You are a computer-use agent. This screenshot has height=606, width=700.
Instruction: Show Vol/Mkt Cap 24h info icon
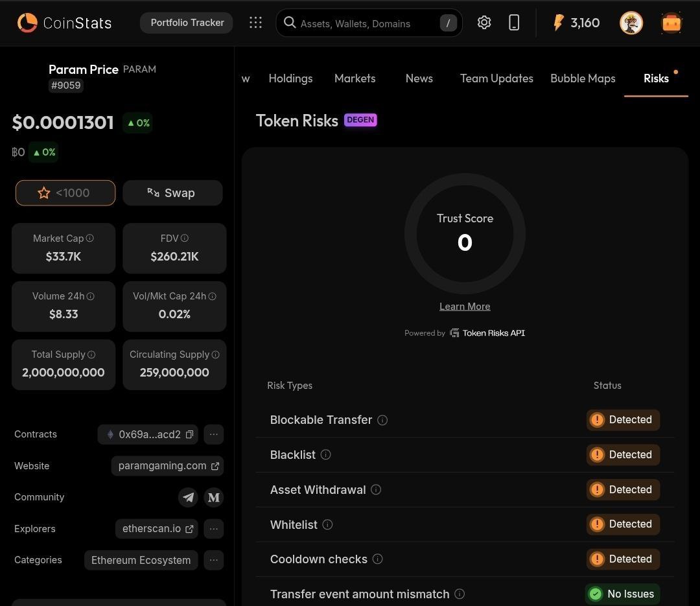(x=213, y=296)
